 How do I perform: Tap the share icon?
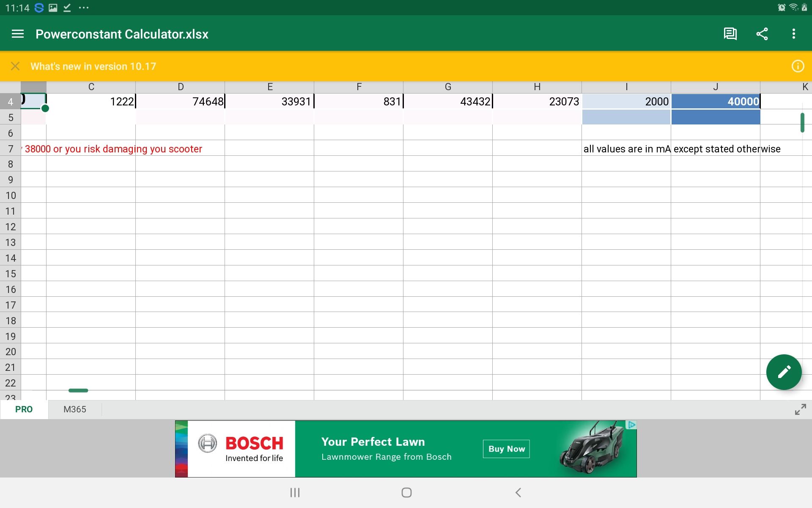pos(762,34)
